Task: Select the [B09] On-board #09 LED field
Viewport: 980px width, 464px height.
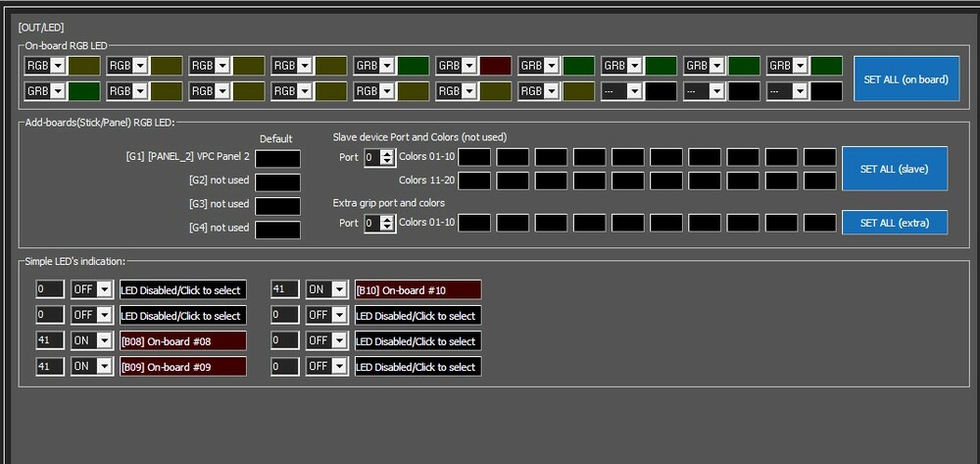Action: tap(183, 367)
